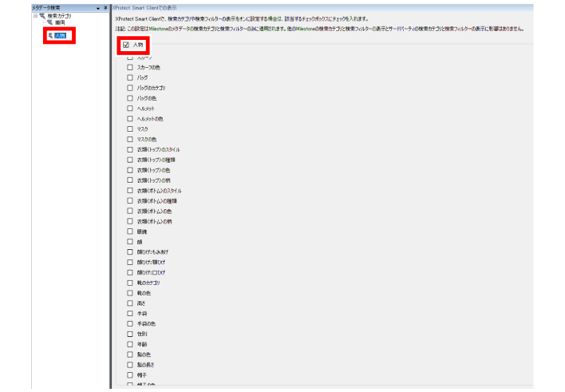The height and width of the screenshot is (392, 565).
Task: Enable 顔ひげ:口ひげ checkbox
Action: 130,272
